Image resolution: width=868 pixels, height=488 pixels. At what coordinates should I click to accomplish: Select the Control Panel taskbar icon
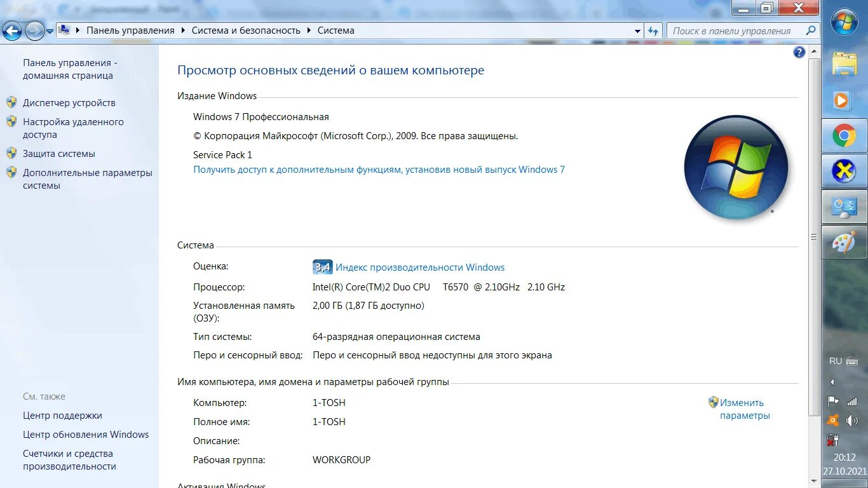[844, 207]
